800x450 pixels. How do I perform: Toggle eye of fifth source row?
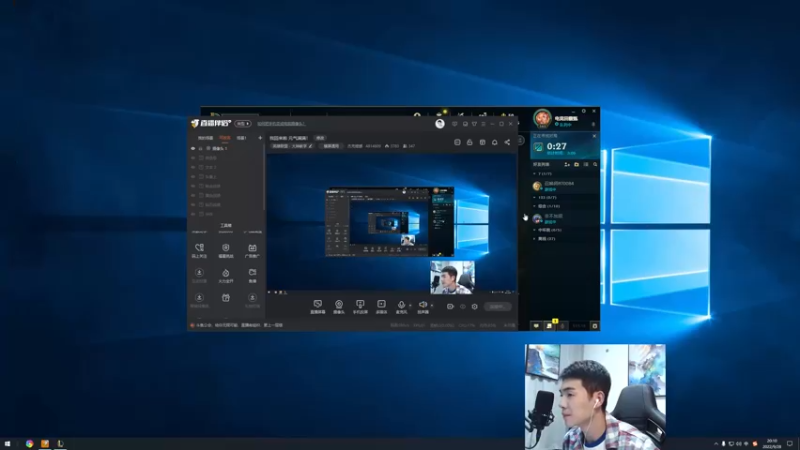point(193,186)
